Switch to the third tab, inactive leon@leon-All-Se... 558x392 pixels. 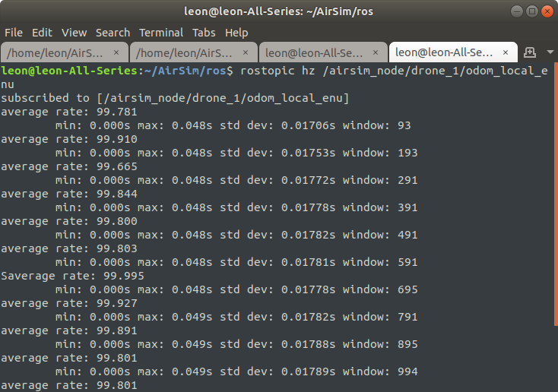point(315,52)
